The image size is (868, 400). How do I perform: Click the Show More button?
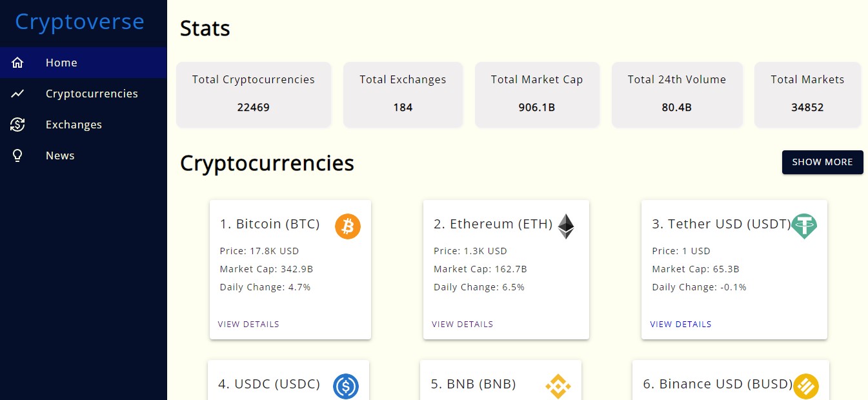coord(823,162)
